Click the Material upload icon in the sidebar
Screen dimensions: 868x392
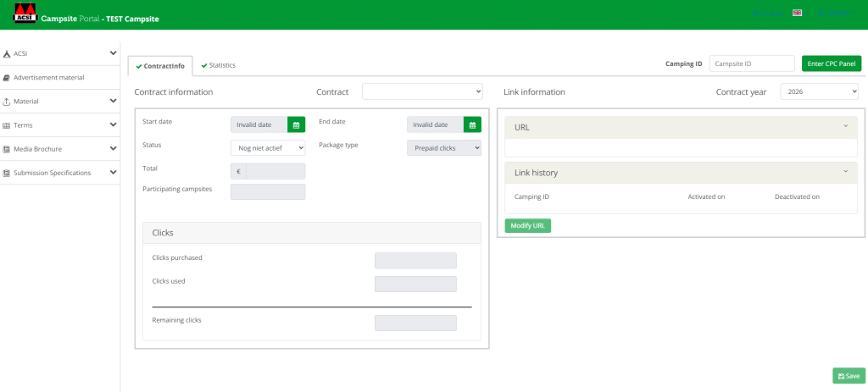(7, 102)
